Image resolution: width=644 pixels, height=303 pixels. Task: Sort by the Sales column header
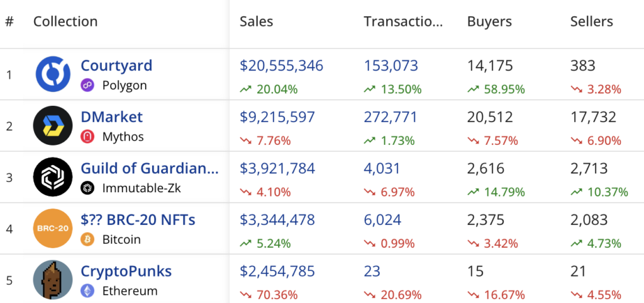coord(257,21)
